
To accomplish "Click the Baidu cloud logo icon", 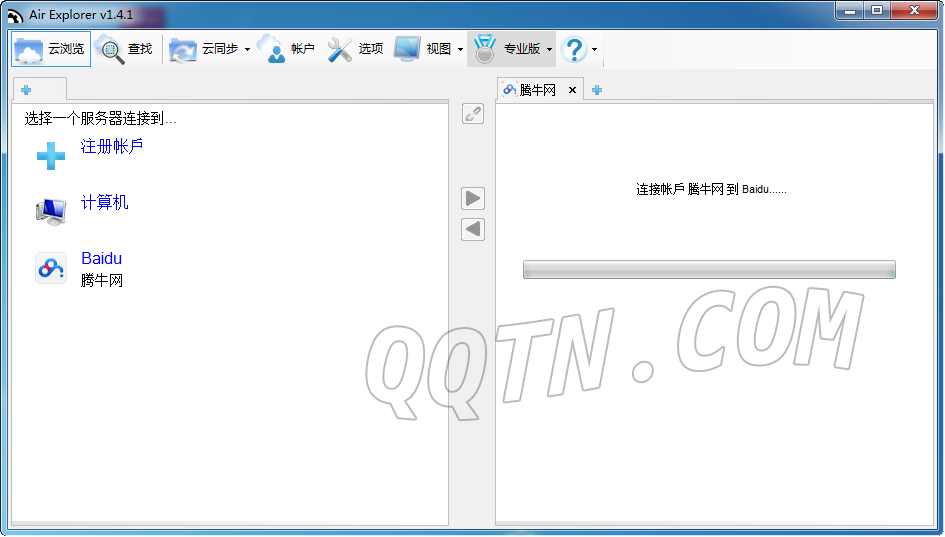I will tap(51, 268).
